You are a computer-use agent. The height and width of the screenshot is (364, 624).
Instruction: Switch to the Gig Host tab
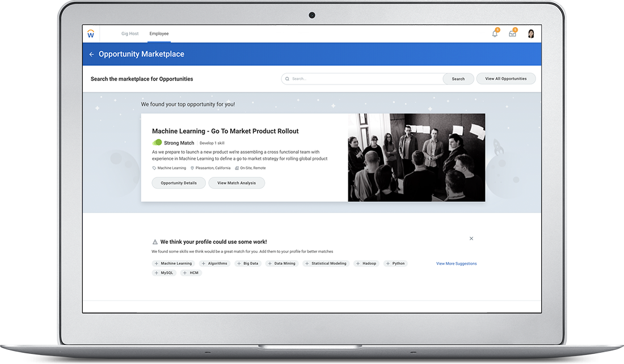point(130,33)
